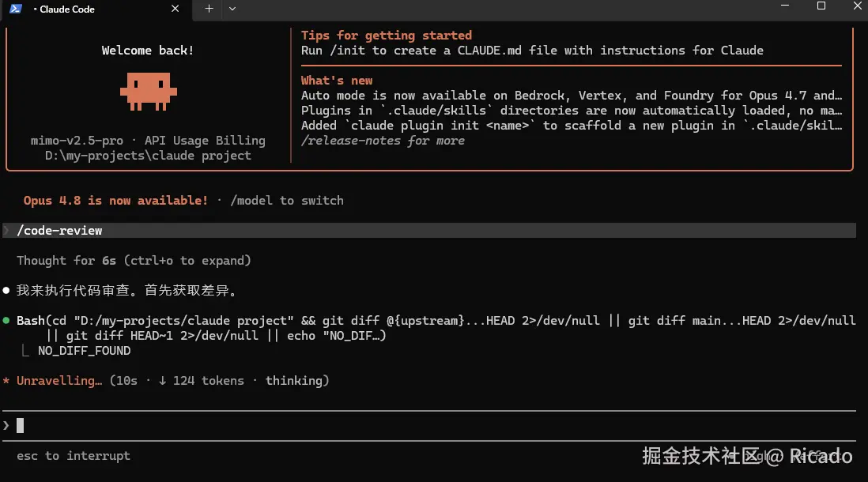
Task: Open a new terminal tab
Action: coord(209,9)
